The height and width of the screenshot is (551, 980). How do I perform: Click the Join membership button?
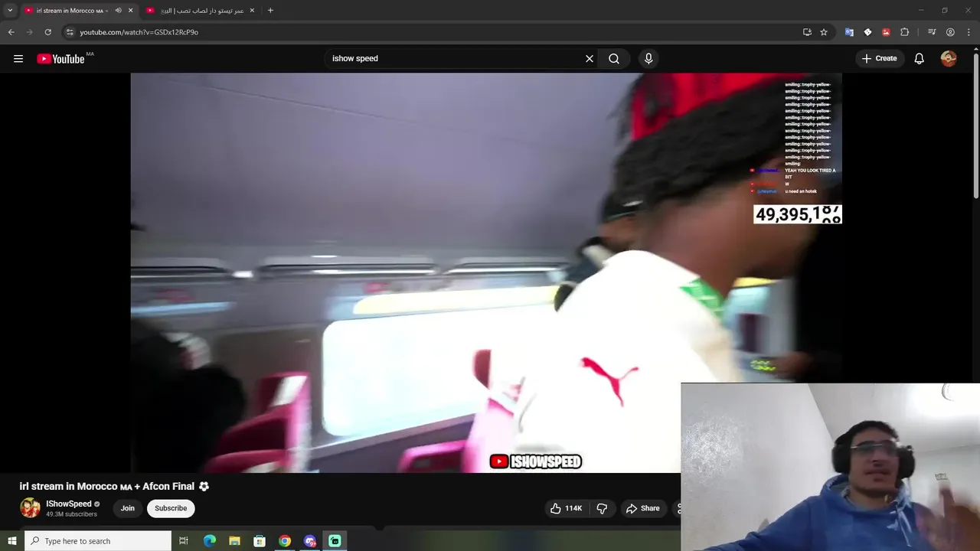tap(128, 508)
